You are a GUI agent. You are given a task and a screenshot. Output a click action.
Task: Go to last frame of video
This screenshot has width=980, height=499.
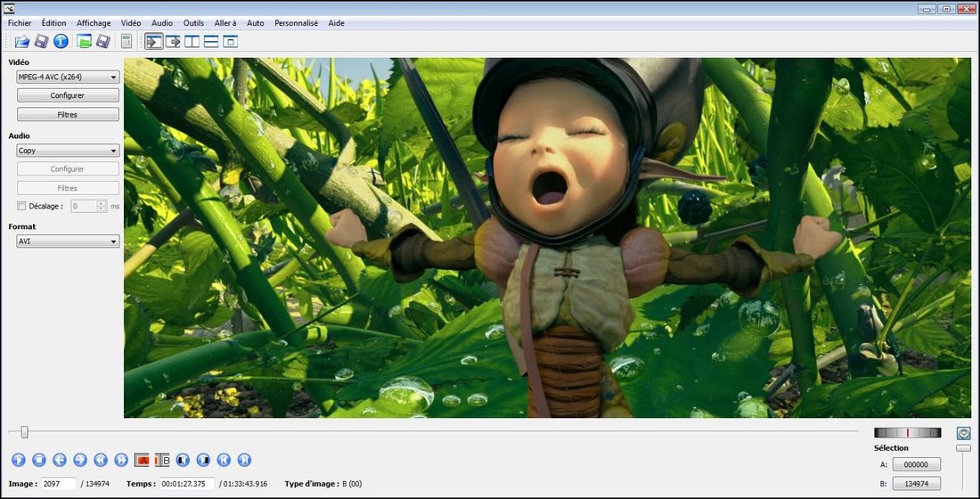click(244, 460)
